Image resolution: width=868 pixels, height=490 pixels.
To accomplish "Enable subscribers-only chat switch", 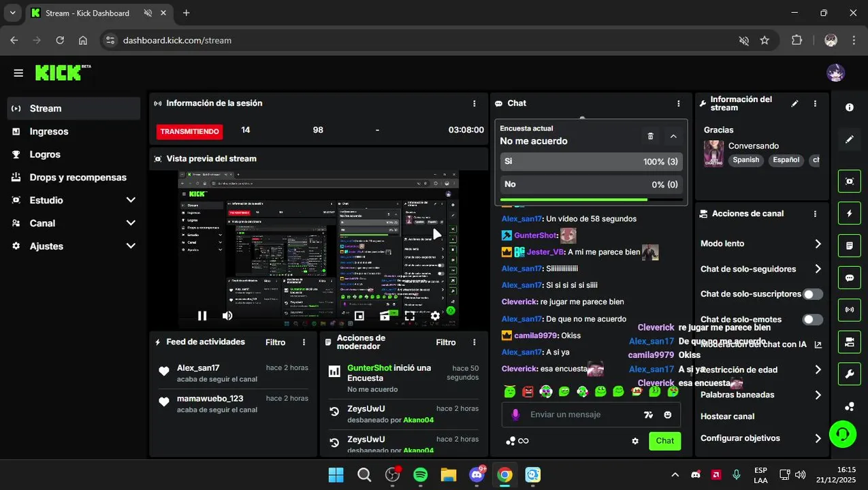I will click(812, 294).
